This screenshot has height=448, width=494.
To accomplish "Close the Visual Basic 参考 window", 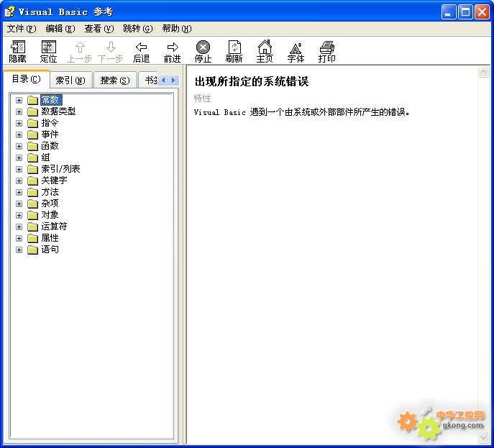I will click(482, 12).
